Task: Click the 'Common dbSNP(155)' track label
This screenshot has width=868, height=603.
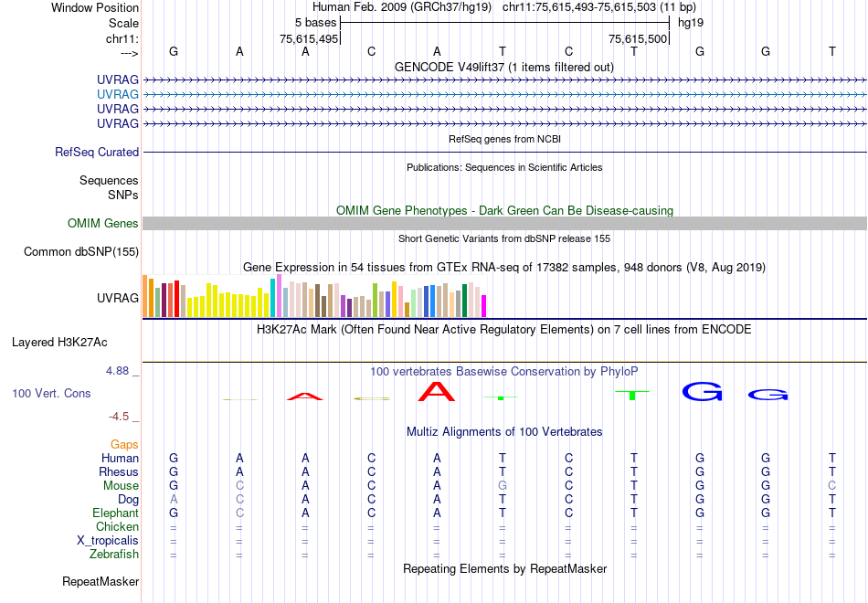Action: tap(80, 251)
